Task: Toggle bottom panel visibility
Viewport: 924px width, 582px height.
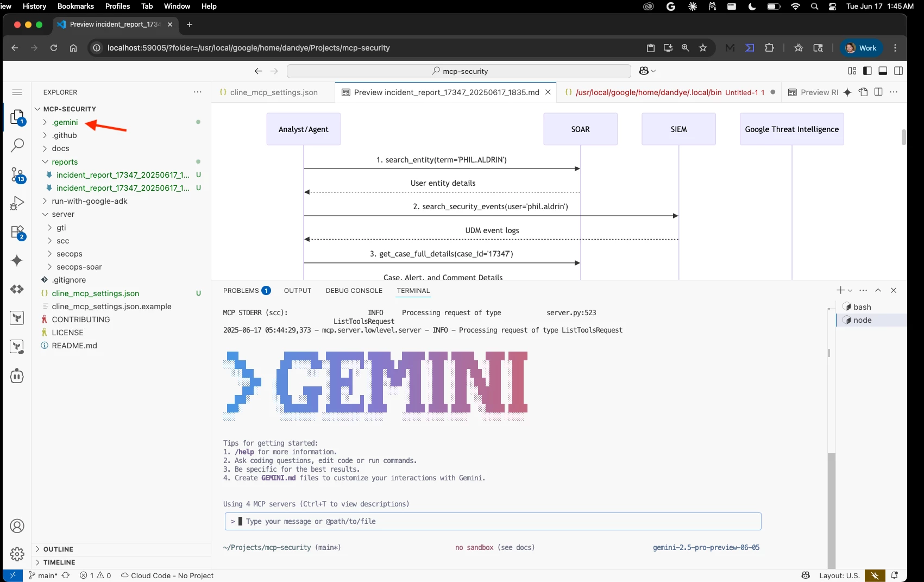Action: pos(883,71)
